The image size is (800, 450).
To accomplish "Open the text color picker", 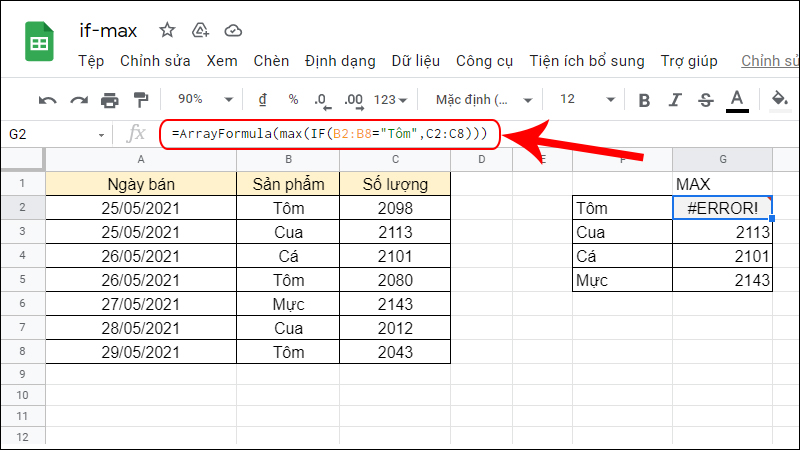I will (738, 100).
